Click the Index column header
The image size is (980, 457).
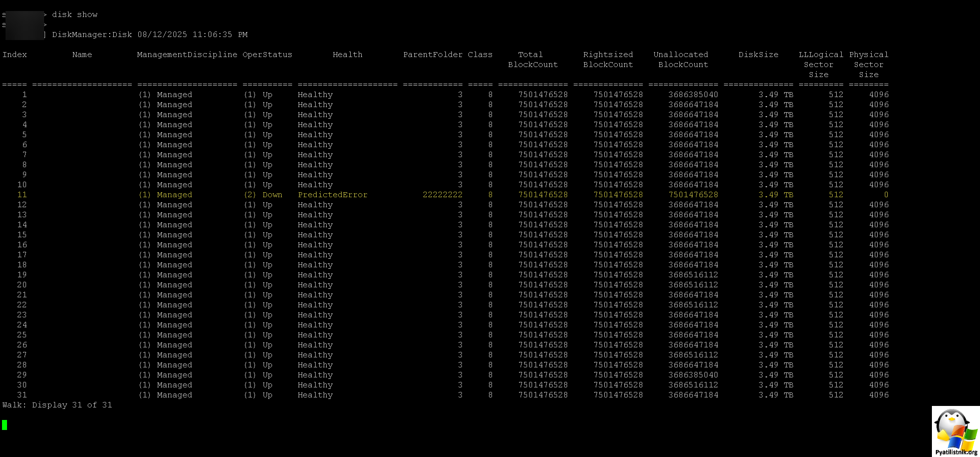[x=15, y=55]
